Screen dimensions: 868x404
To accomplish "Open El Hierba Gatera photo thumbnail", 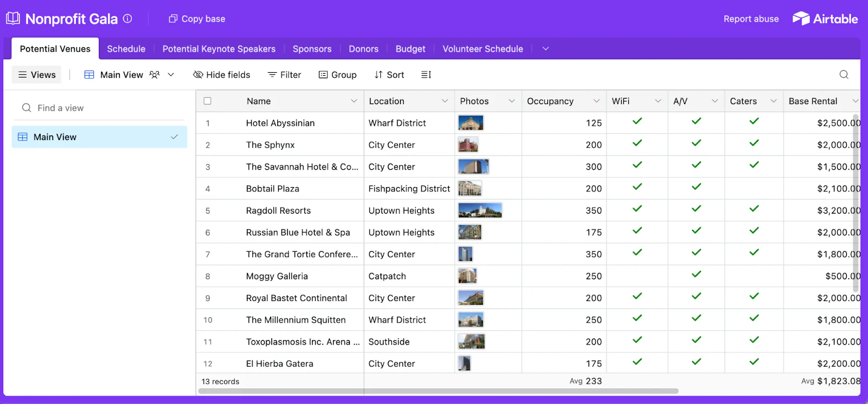I will click(464, 363).
